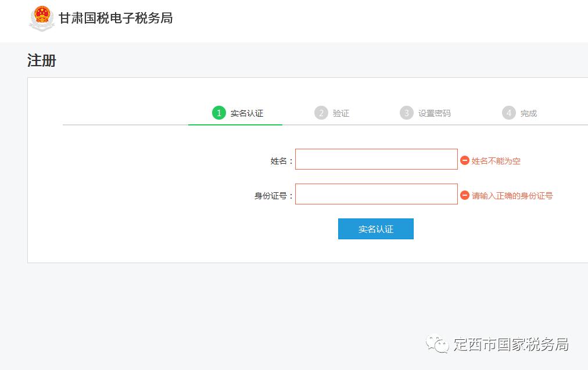
Task: Switch to the 验证 step label
Action: coord(342,113)
